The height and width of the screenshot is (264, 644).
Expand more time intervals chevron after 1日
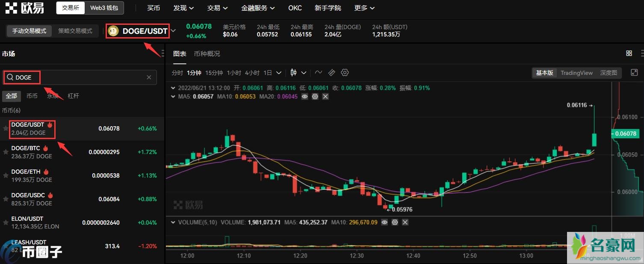[279, 73]
